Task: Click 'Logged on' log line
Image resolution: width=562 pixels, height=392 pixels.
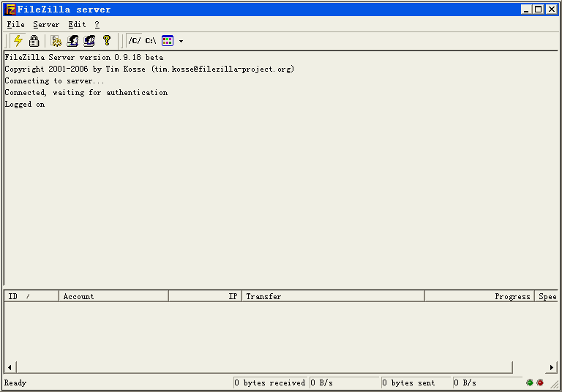Action: click(x=25, y=105)
